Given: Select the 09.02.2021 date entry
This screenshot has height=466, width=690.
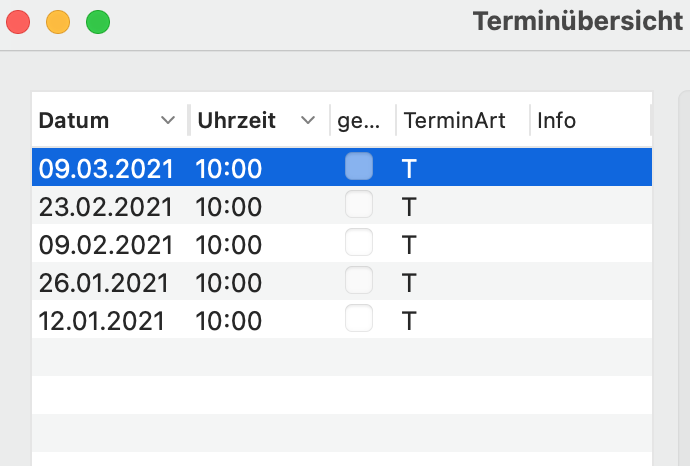Looking at the screenshot, I should pyautogui.click(x=106, y=245).
